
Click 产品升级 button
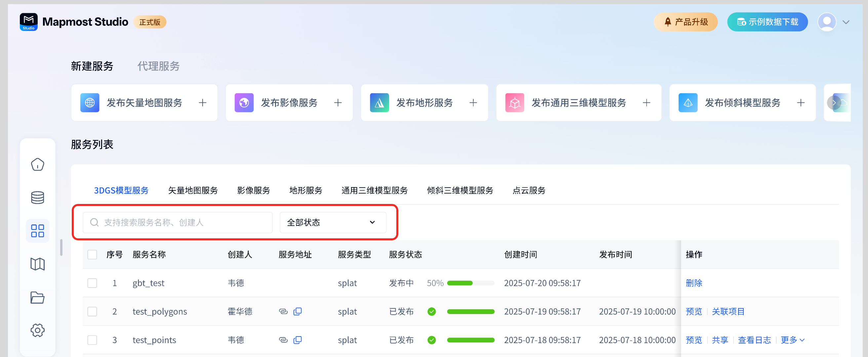pyautogui.click(x=685, y=22)
